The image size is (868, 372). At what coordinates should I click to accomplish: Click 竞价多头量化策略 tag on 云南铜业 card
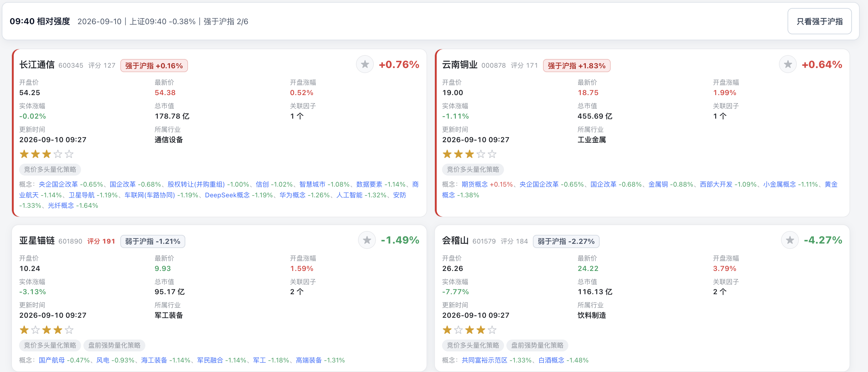[473, 169]
